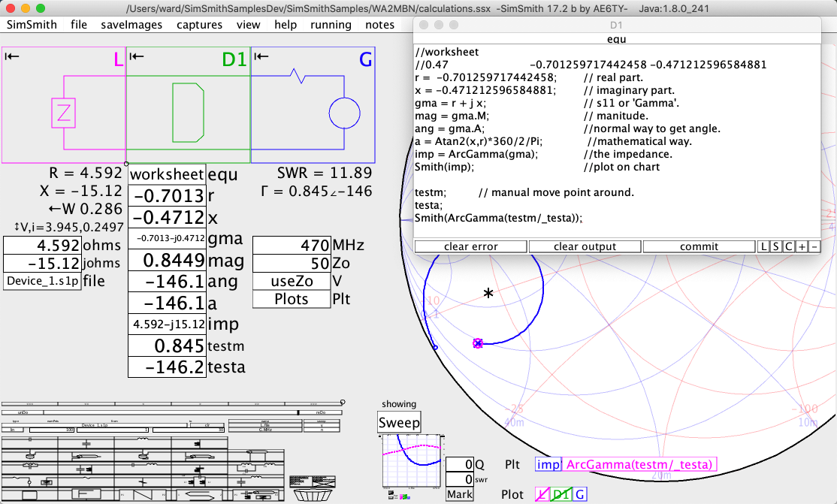Pick the series inductor from component palette
This screenshot has height=504, width=837.
(x=143, y=442)
